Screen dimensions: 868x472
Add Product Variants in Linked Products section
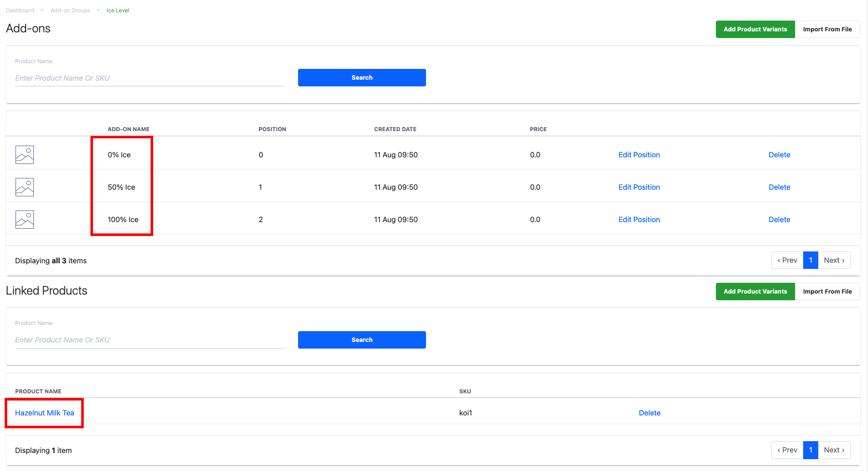click(x=755, y=292)
